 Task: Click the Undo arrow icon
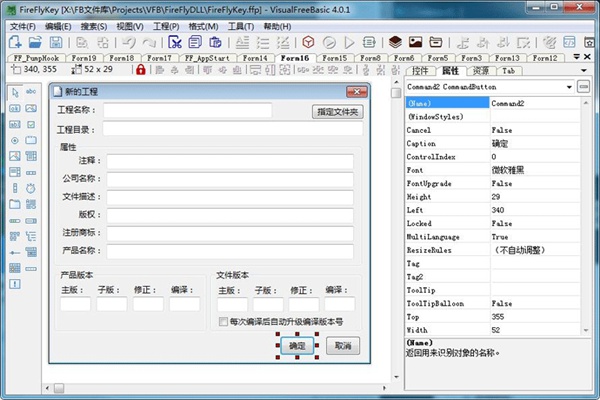tap(129, 42)
